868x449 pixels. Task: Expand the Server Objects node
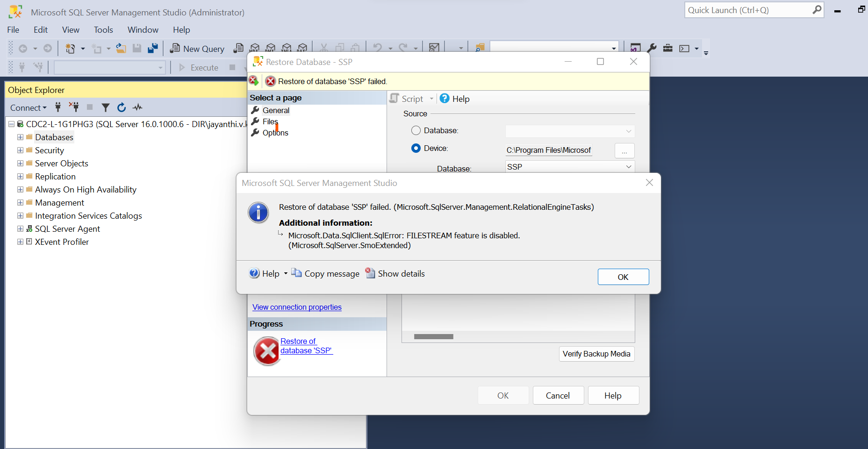click(x=20, y=164)
